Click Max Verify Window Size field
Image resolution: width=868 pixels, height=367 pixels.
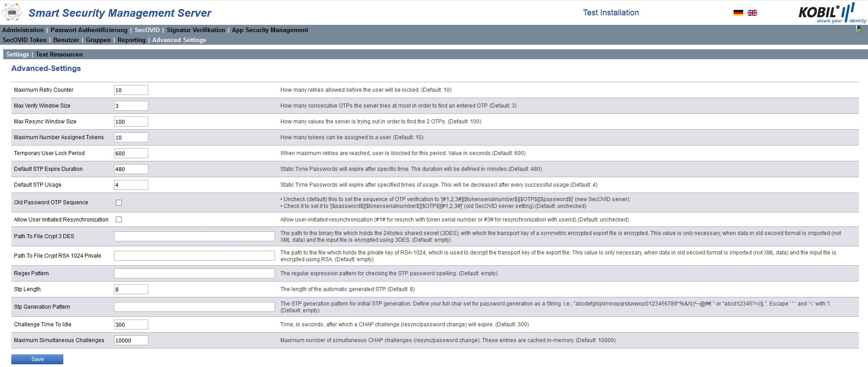click(131, 106)
